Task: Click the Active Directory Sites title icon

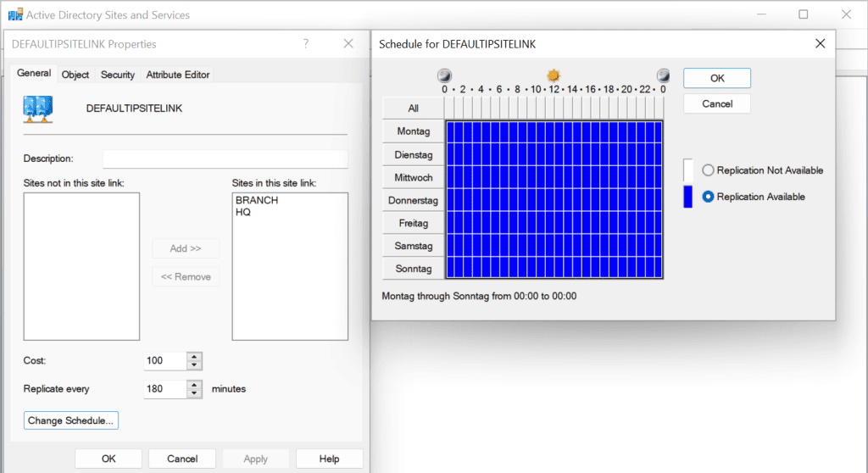Action: click(x=15, y=14)
